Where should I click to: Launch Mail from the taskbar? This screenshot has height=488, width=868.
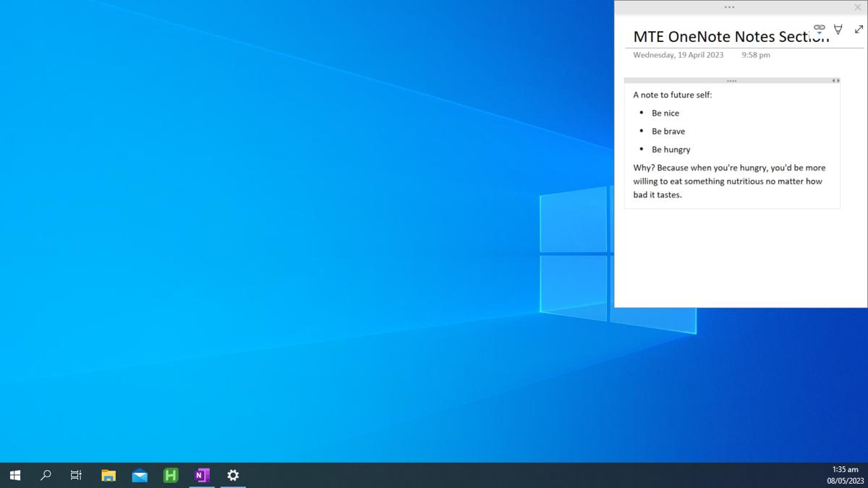[x=140, y=475]
